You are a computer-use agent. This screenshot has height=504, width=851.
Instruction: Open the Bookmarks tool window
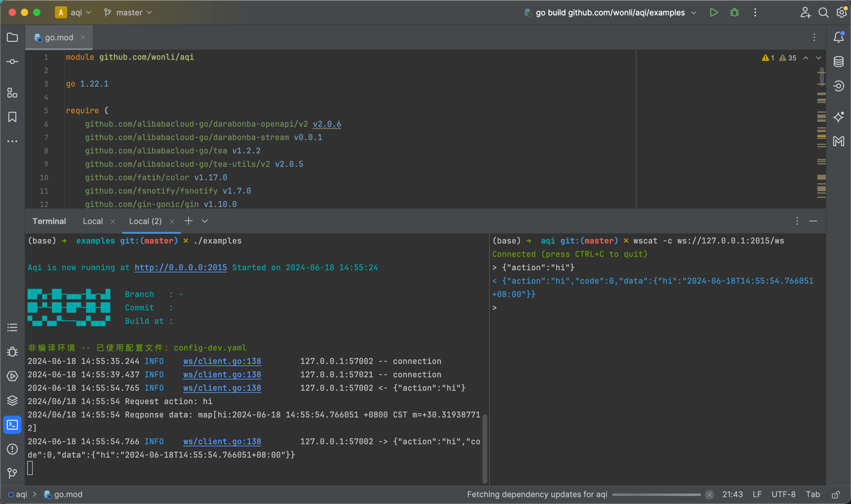coord(12,117)
